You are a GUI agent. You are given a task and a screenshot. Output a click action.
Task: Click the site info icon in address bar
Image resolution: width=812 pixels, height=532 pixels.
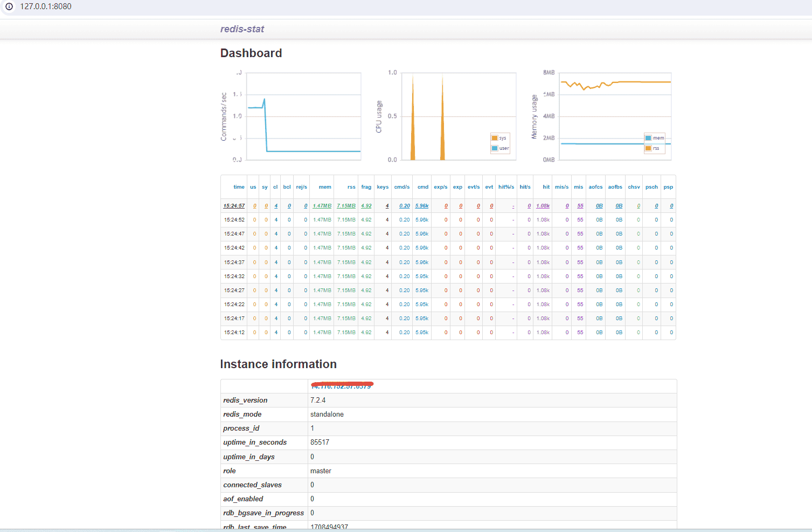tap(9, 6)
